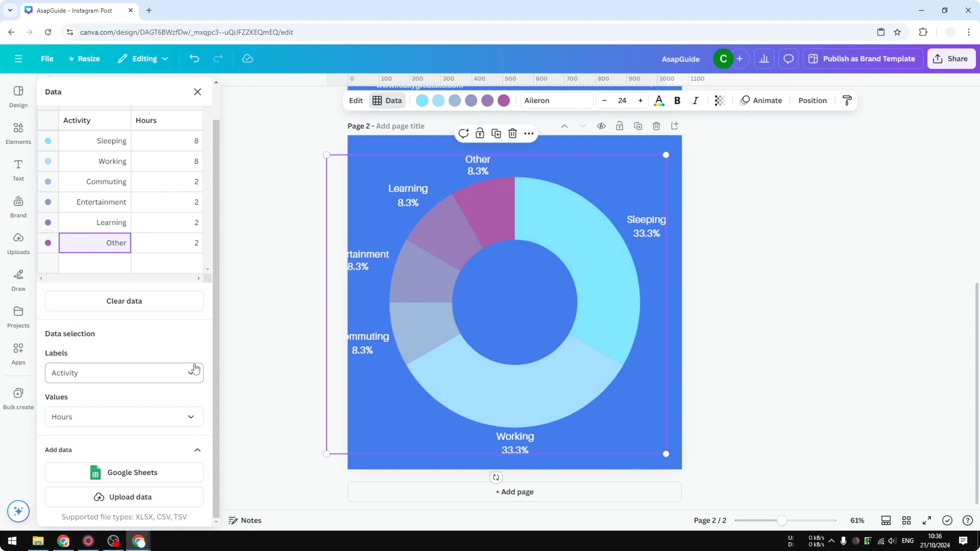Open the Elements panel in sidebar
Viewport: 980px width, 551px height.
(x=18, y=133)
